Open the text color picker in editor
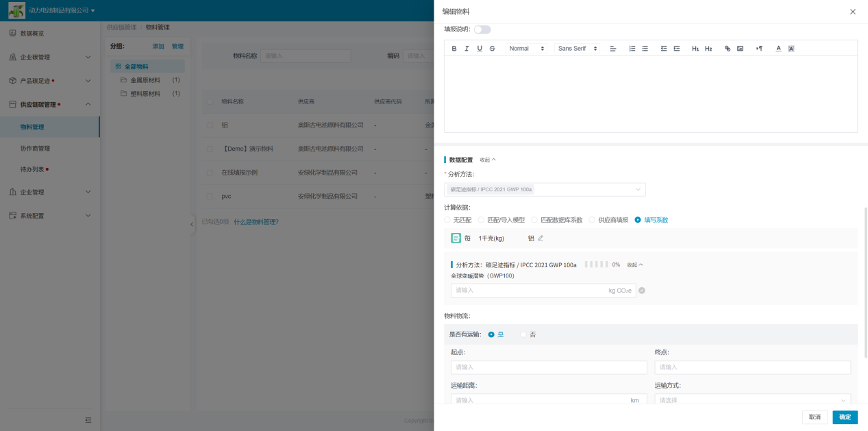 click(x=778, y=49)
